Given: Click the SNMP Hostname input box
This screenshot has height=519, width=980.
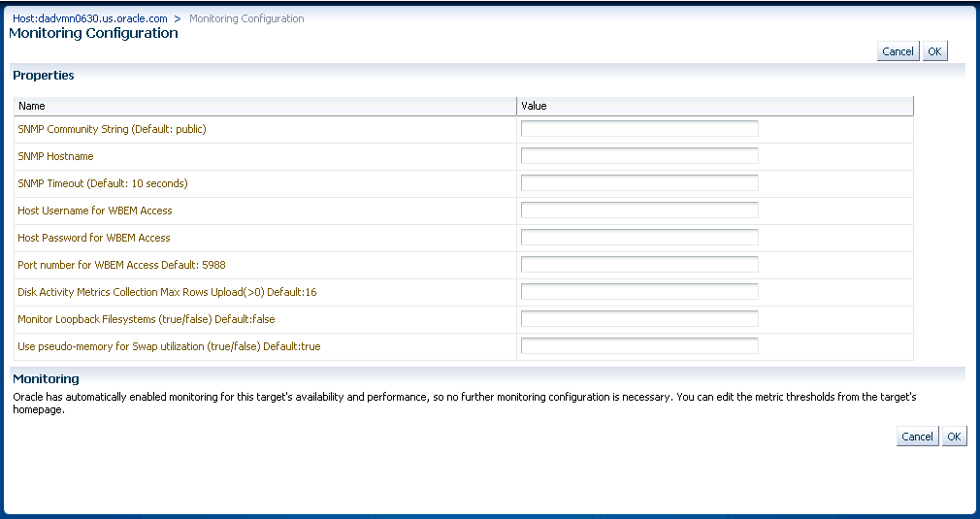Looking at the screenshot, I should (639, 156).
